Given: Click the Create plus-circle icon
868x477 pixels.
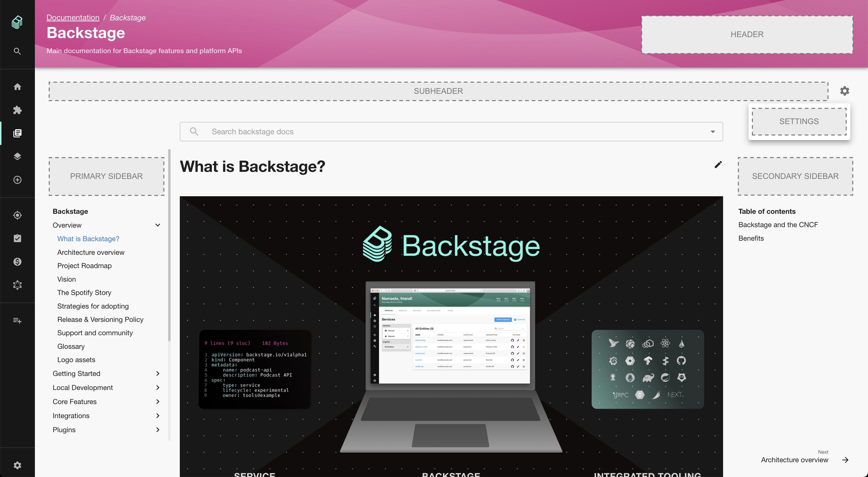Looking at the screenshot, I should pyautogui.click(x=17, y=180).
